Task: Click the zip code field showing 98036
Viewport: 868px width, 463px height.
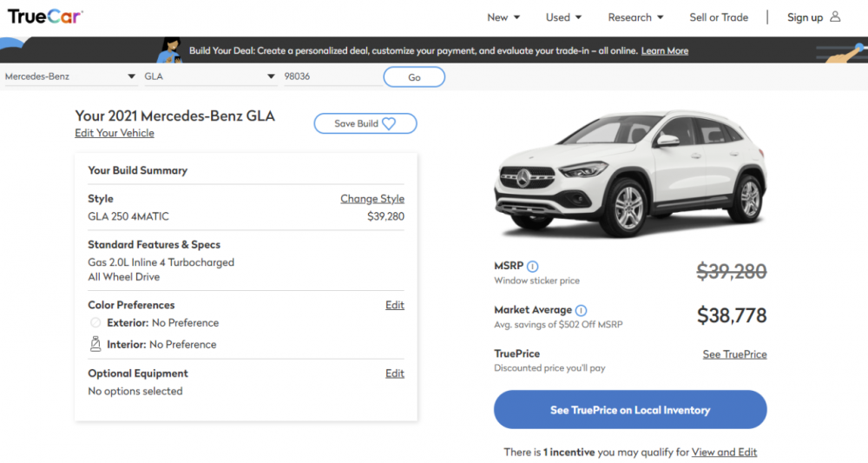Action: click(332, 76)
